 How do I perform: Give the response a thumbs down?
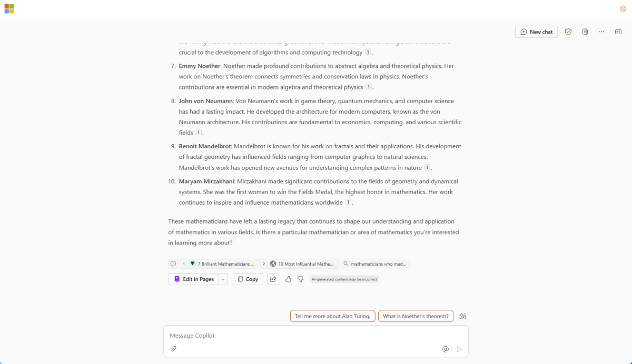click(x=300, y=279)
